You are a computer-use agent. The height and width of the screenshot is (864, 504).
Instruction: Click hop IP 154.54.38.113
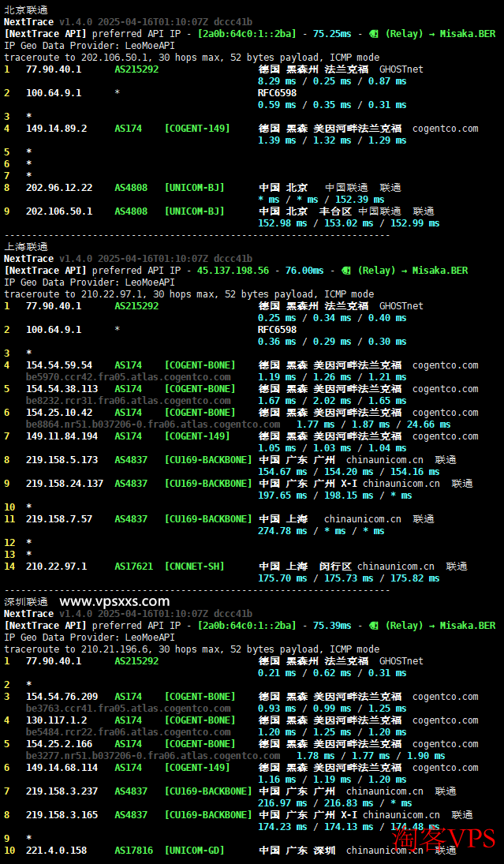pos(62,388)
